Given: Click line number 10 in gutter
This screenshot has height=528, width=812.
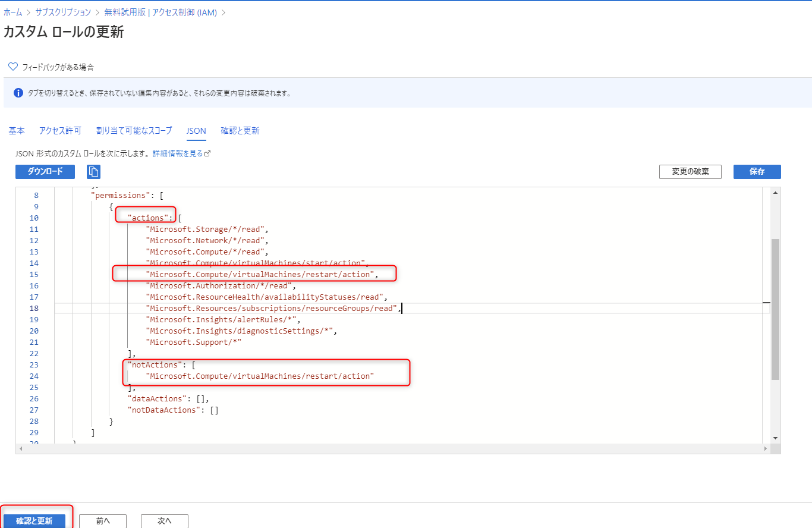Looking at the screenshot, I should point(33,218).
